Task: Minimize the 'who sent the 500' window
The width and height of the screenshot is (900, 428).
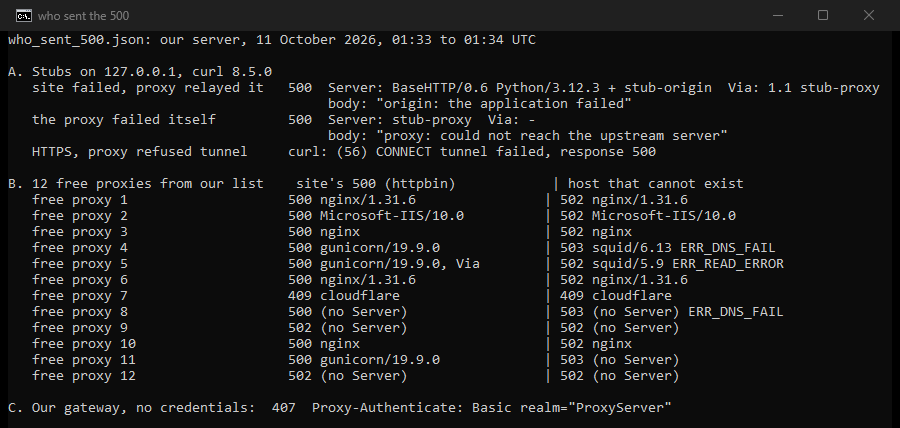Action: tap(778, 15)
